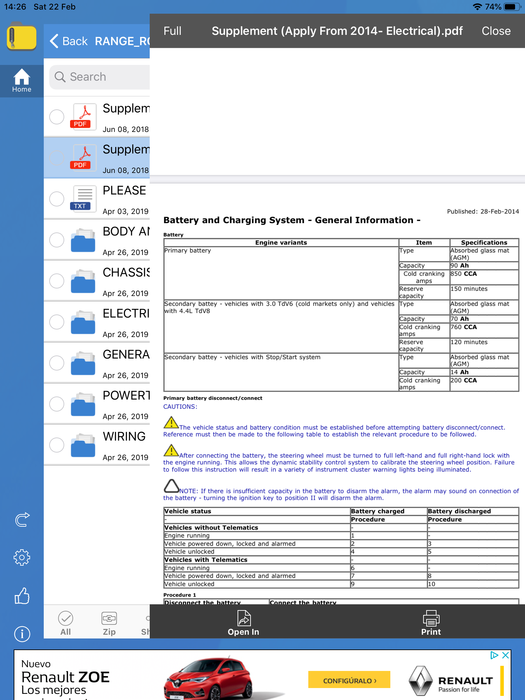Screen dimensions: 525x700
Task: Open the WIRING folder icon
Action: (x=83, y=446)
